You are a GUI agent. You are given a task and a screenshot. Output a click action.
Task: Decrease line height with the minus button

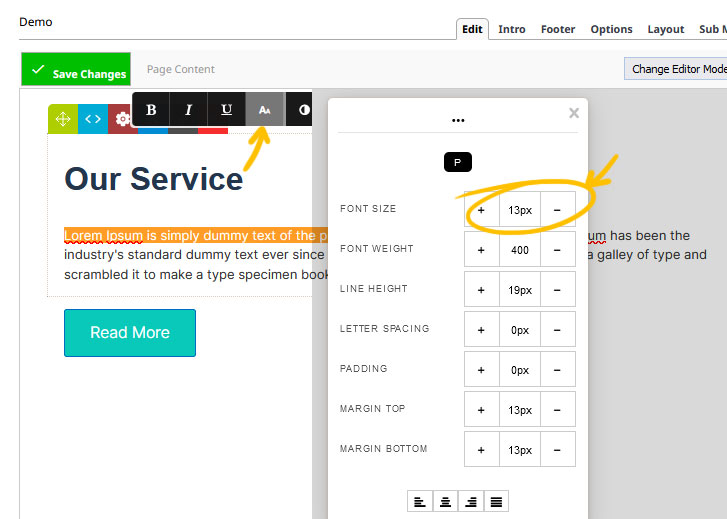point(557,290)
